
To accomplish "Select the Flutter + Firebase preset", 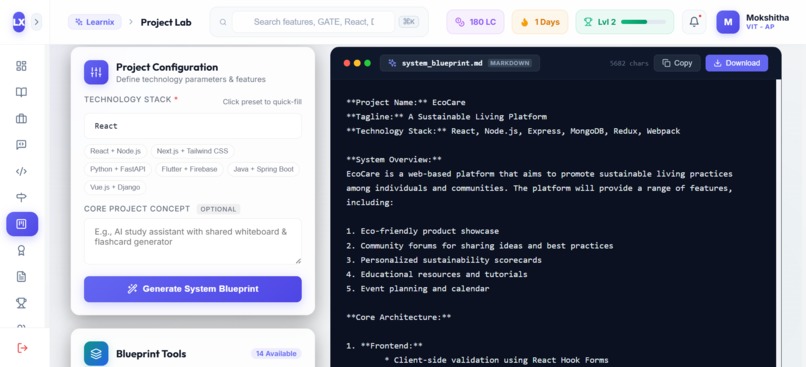I will pos(189,169).
